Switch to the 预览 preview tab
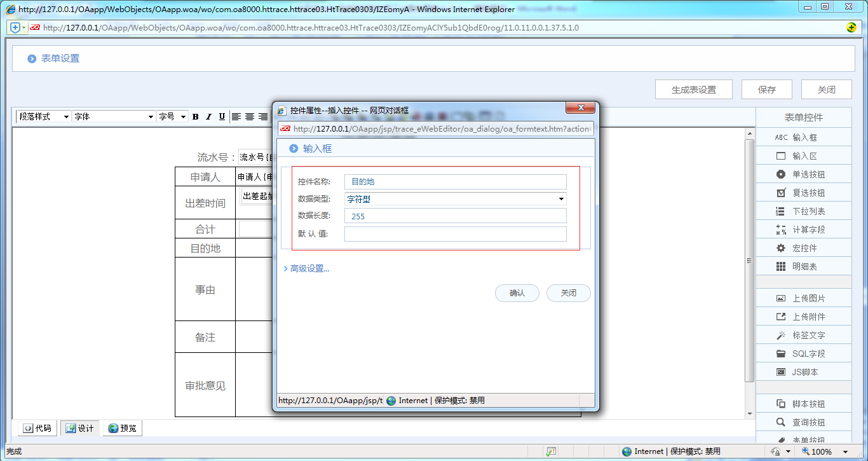 click(x=122, y=429)
